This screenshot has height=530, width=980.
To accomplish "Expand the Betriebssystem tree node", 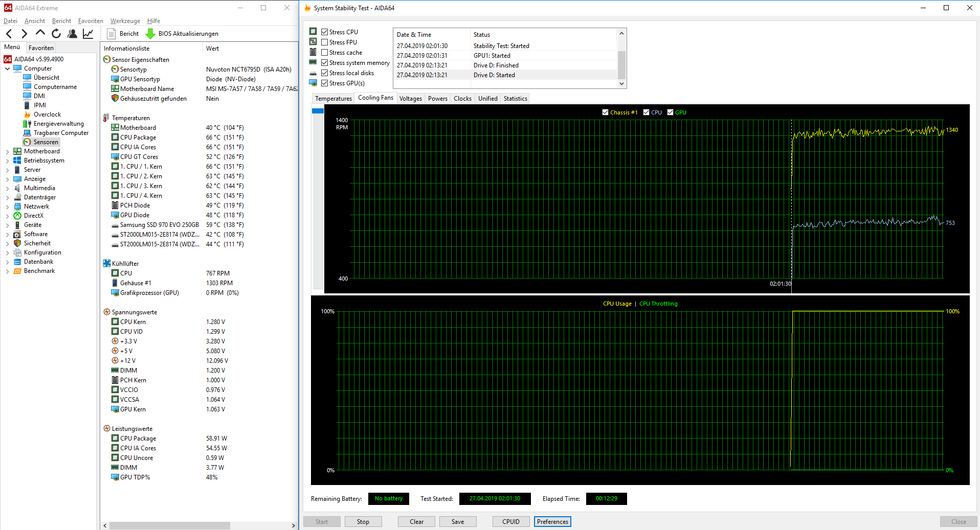I will tap(7, 160).
